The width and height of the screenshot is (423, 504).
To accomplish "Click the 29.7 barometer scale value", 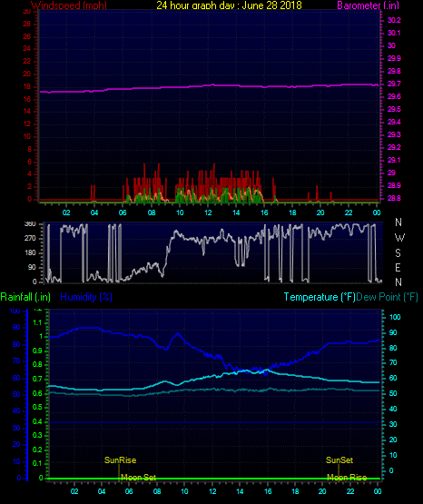I will click(x=394, y=84).
